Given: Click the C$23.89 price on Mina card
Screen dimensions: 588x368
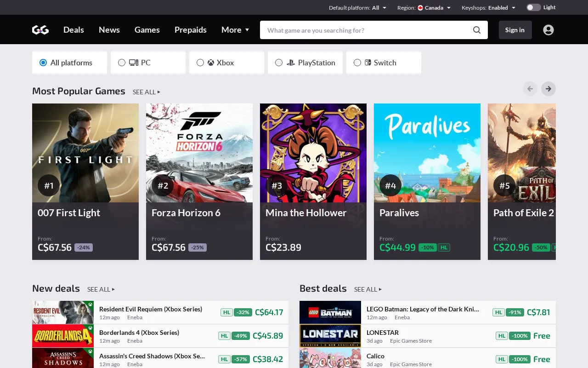Looking at the screenshot, I should tap(283, 247).
